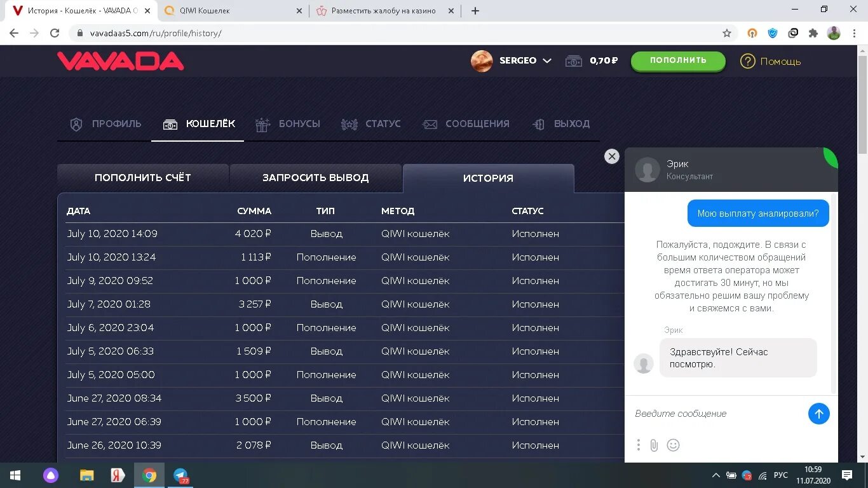The width and height of the screenshot is (868, 488).
Task: Click the 4 020 ₽ amount cell
Action: pyautogui.click(x=253, y=234)
